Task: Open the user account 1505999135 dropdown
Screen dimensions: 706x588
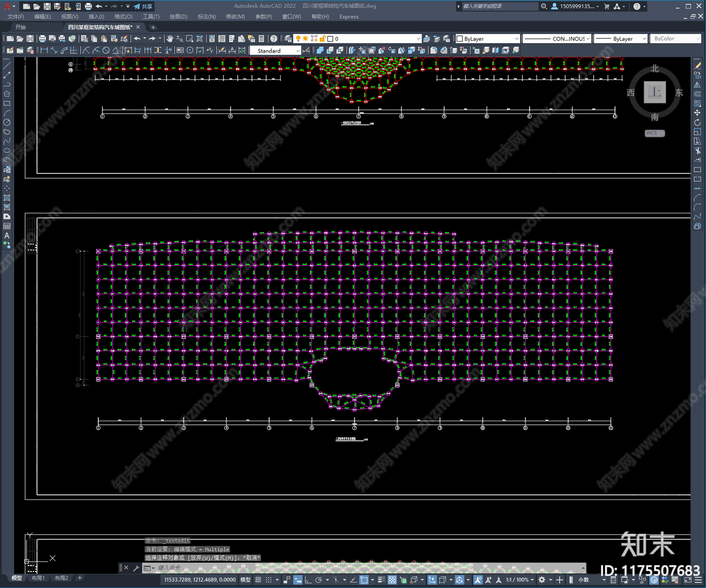Action: point(575,6)
